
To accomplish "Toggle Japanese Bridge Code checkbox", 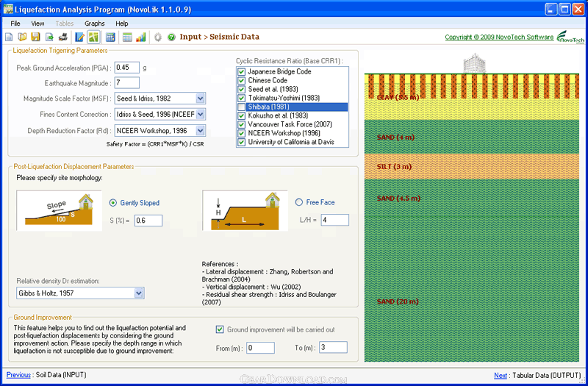I will 242,71.
